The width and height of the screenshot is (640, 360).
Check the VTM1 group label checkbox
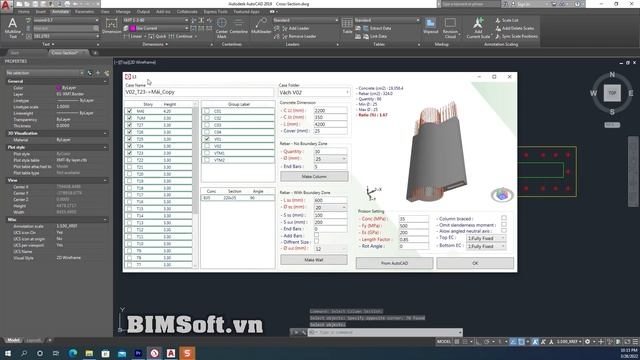coord(207,153)
